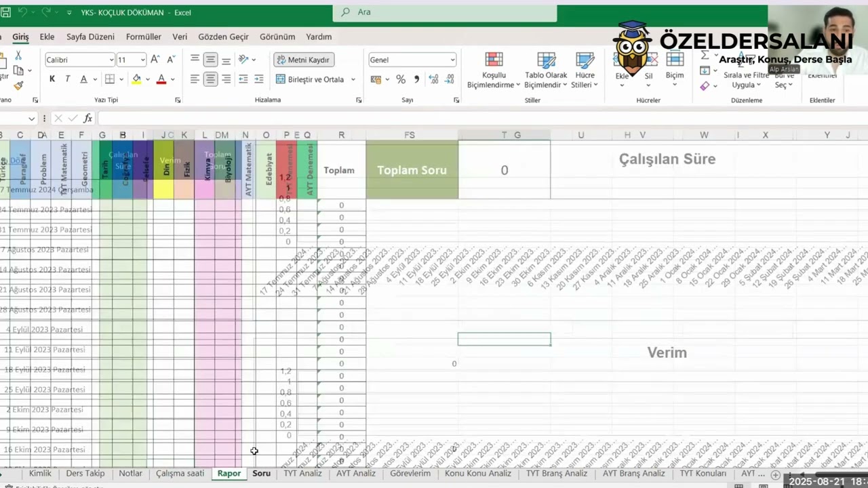Increase font size with the large A icon
This screenshot has width=868, height=488.
point(155,60)
